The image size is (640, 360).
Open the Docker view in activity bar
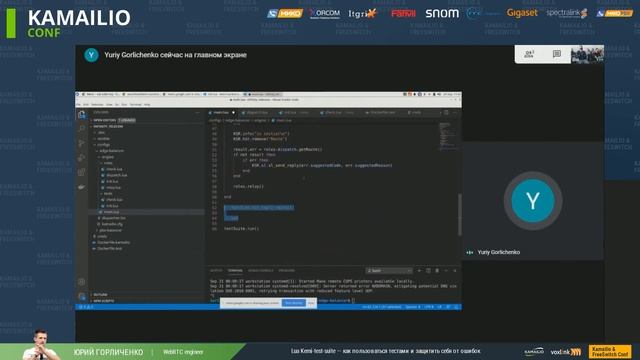click(x=82, y=187)
